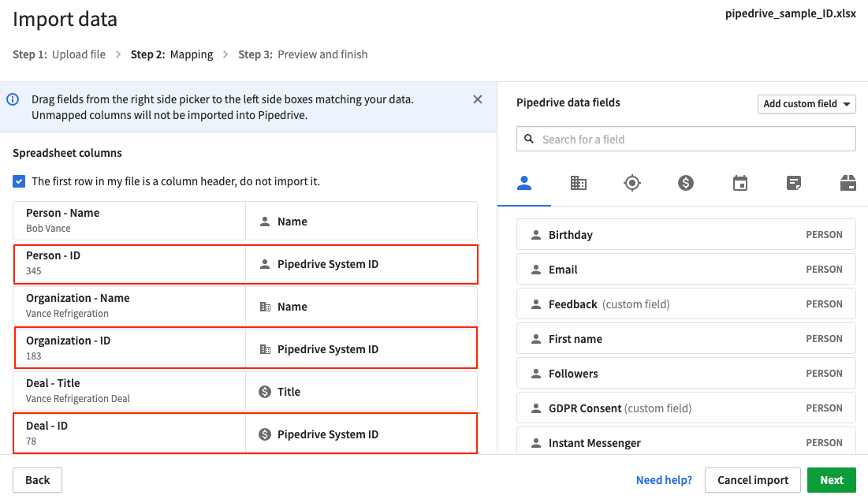Open the Activity fields calendar icon tab
868x499 pixels.
(740, 183)
